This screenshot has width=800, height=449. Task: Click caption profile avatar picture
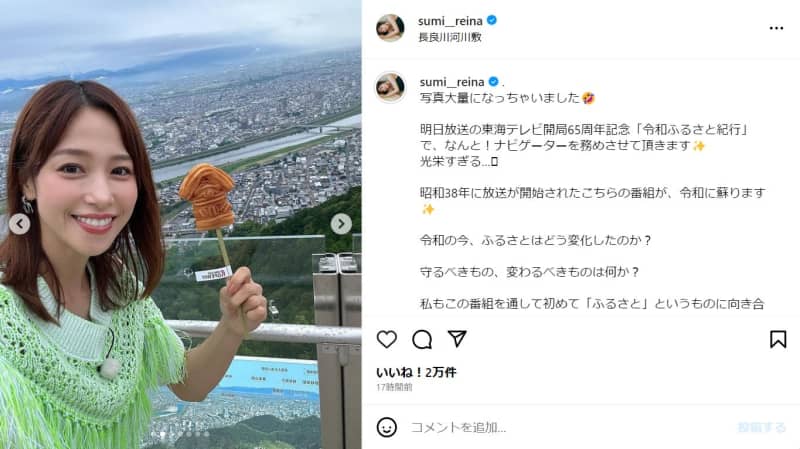pyautogui.click(x=390, y=87)
